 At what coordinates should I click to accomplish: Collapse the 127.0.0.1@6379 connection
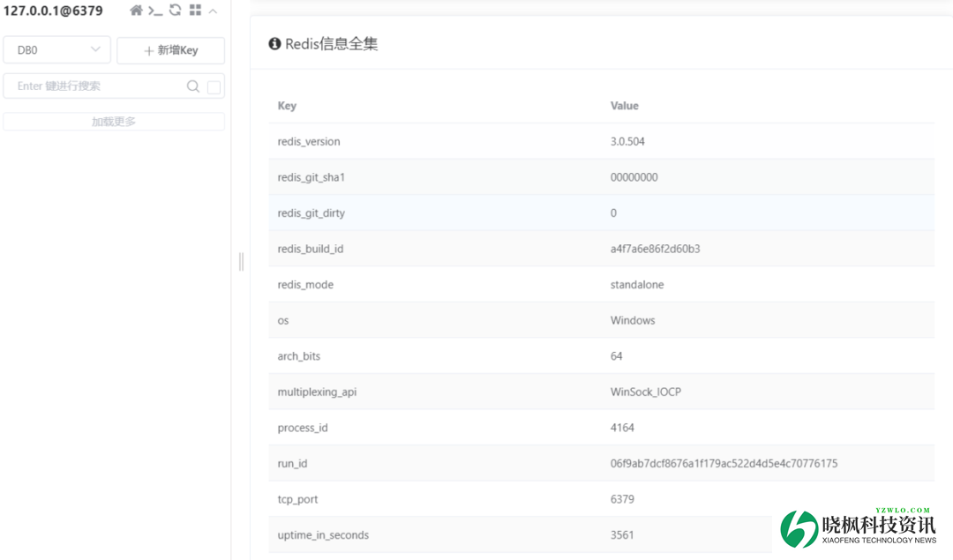point(213,11)
